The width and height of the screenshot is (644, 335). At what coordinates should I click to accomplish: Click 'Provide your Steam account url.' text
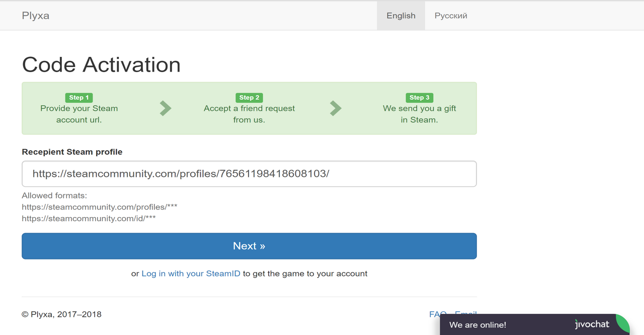coord(79,114)
